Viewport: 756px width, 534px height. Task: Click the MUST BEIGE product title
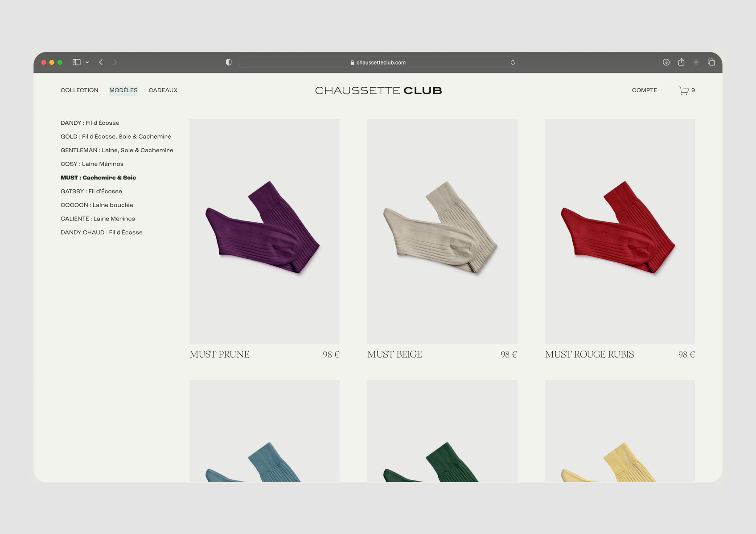[x=394, y=355]
